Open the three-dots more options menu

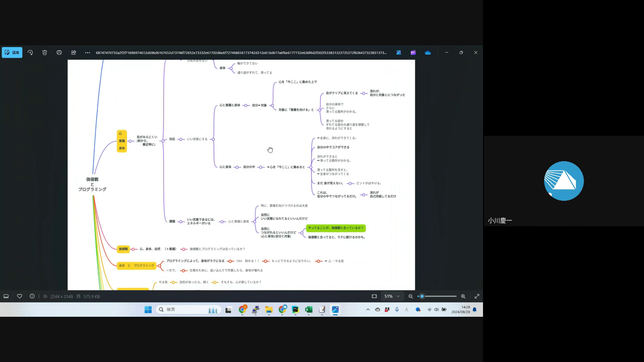88,53
